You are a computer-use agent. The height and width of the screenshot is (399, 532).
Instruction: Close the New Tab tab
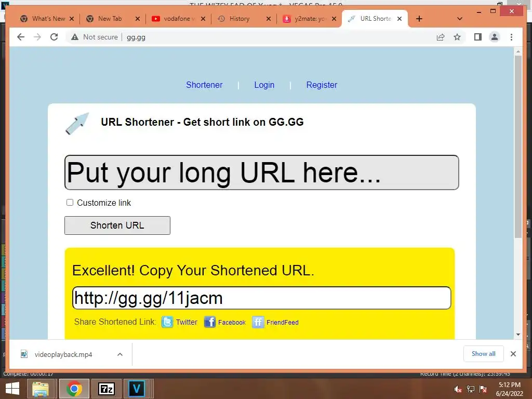(x=137, y=19)
